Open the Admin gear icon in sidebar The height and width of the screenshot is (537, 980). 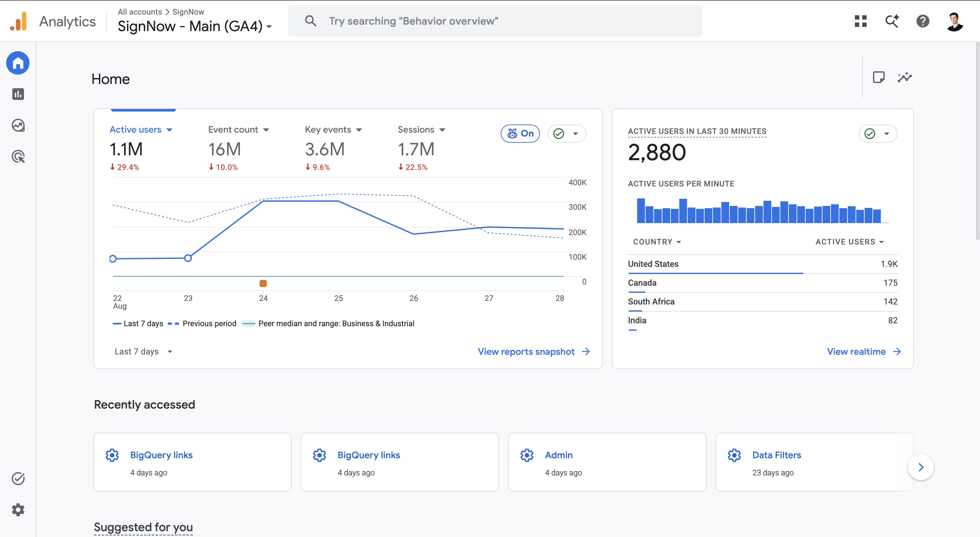18,509
